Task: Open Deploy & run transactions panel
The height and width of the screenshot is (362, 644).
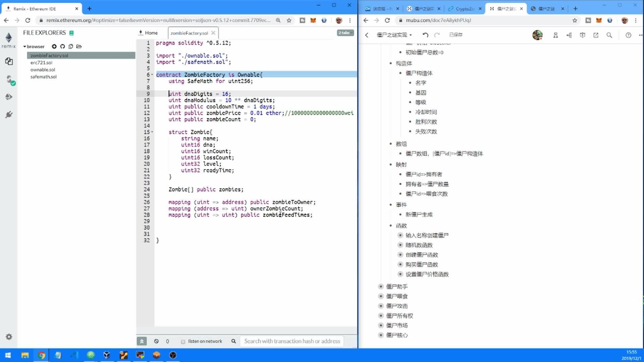Action: pos(9,97)
